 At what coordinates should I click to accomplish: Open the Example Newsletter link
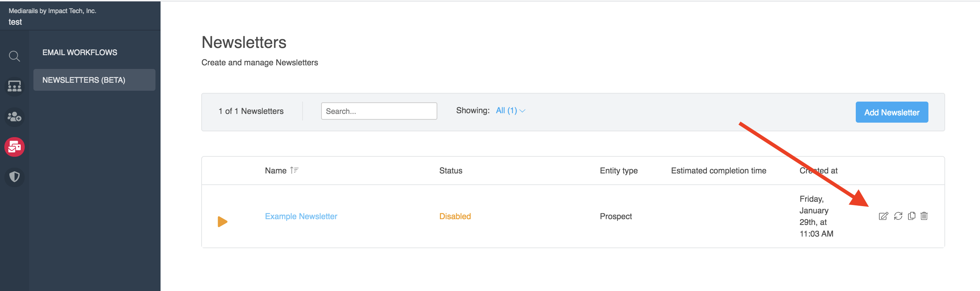[300, 216]
